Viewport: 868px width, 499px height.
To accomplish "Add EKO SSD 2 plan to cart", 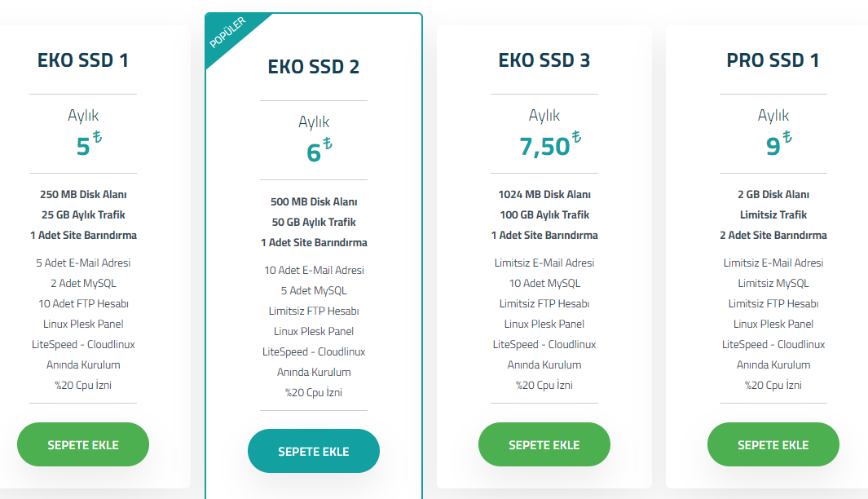I will pyautogui.click(x=313, y=451).
